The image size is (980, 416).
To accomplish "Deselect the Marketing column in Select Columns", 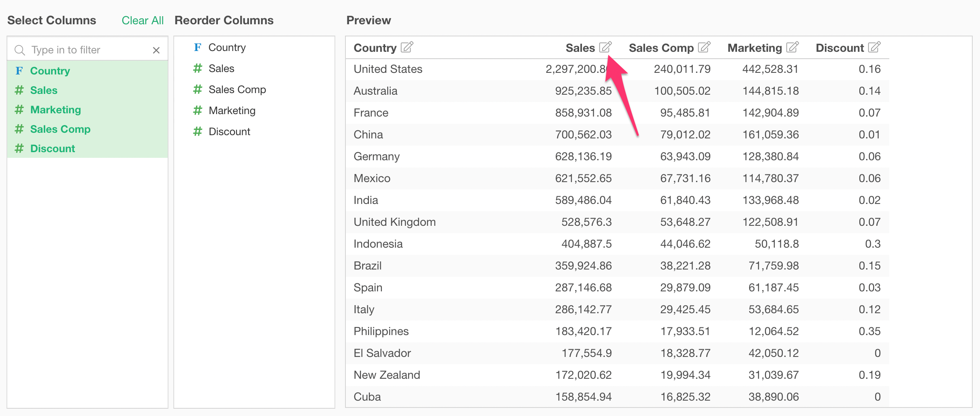I will point(55,109).
